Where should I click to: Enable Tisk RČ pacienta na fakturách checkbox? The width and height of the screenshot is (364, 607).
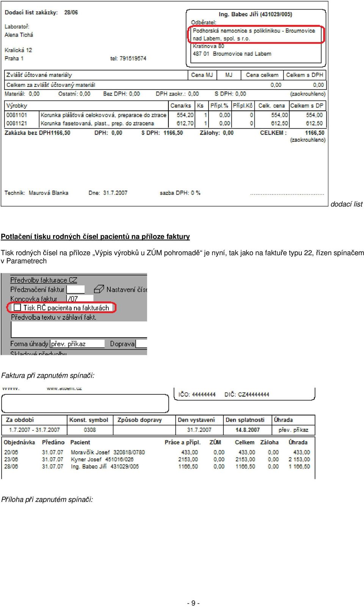coord(17,307)
